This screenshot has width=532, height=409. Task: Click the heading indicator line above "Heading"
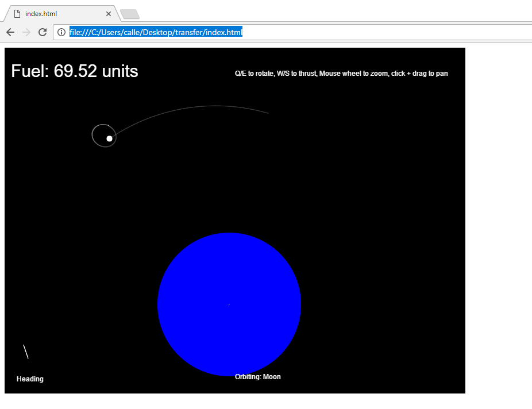(26, 352)
